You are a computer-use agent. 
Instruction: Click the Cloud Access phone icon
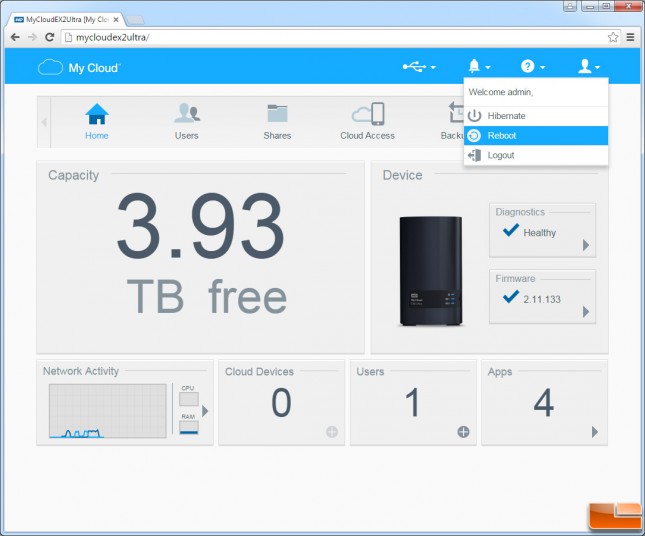[x=368, y=114]
